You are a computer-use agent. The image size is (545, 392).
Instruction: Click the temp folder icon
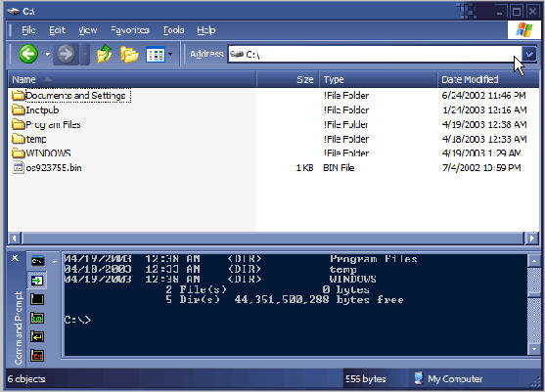18,139
